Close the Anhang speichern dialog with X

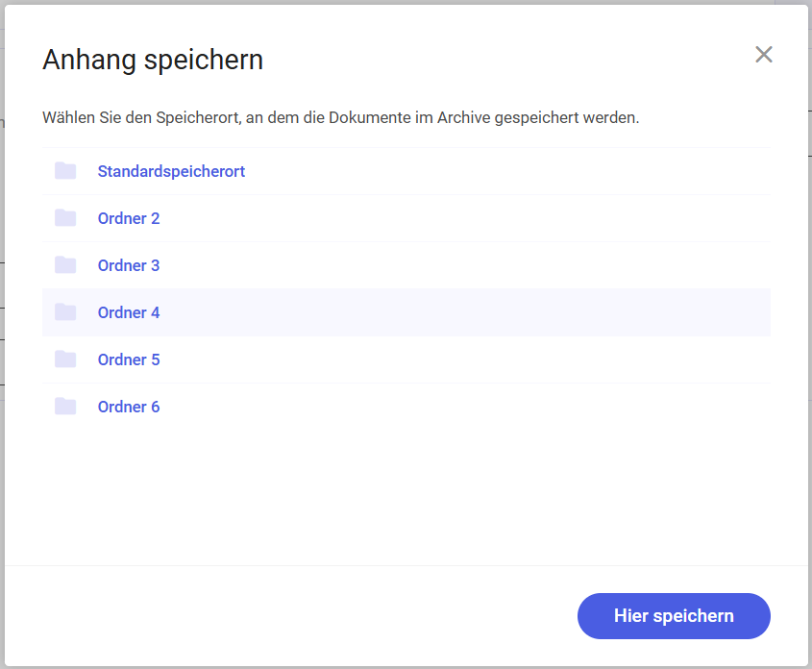pos(763,55)
